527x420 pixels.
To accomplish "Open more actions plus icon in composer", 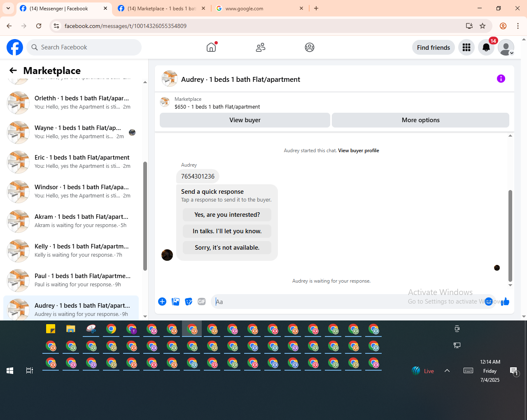I will tap(162, 302).
